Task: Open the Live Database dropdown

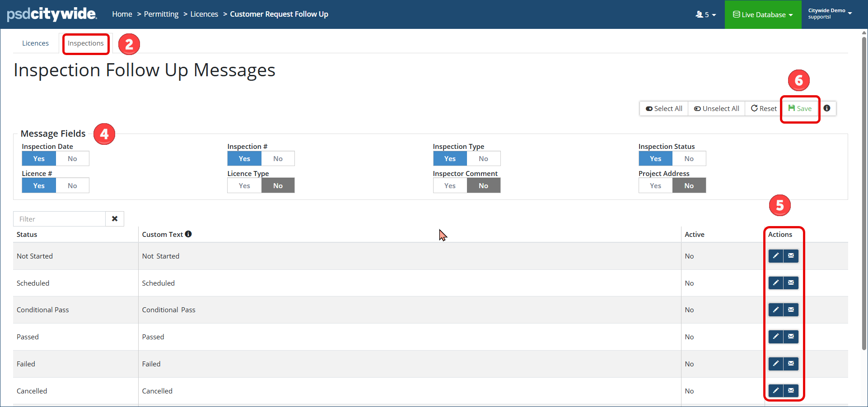Action: click(x=763, y=14)
